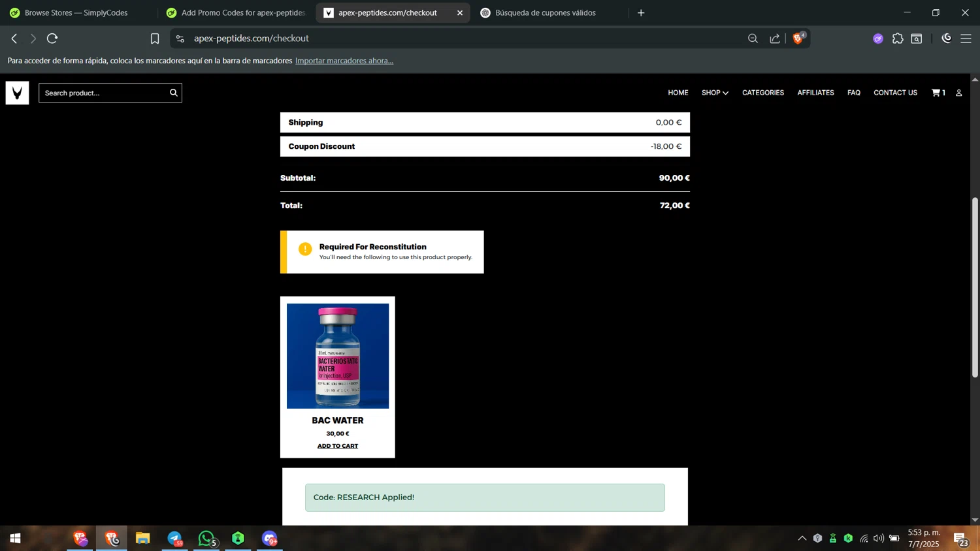Open the user account icon

pyautogui.click(x=959, y=93)
